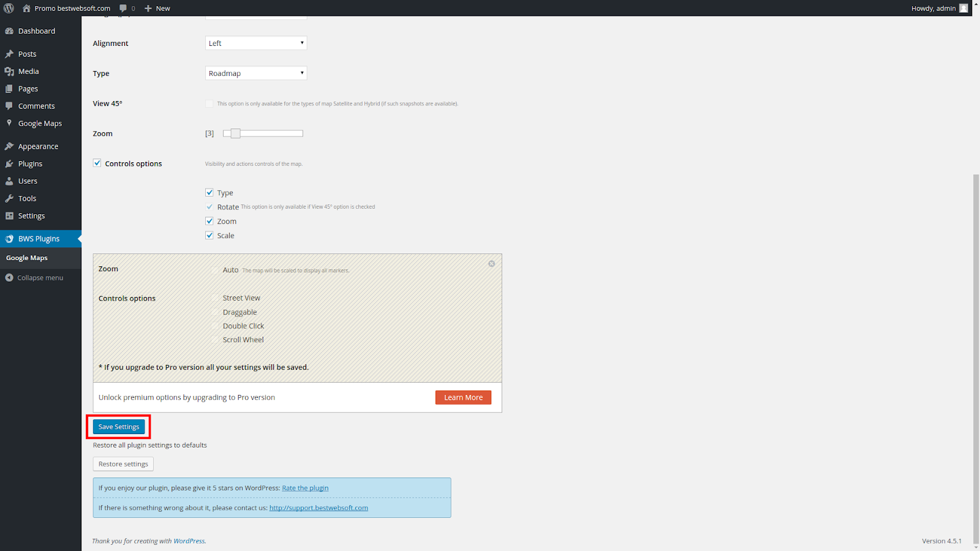Toggle the Double Click checkbox

(215, 326)
